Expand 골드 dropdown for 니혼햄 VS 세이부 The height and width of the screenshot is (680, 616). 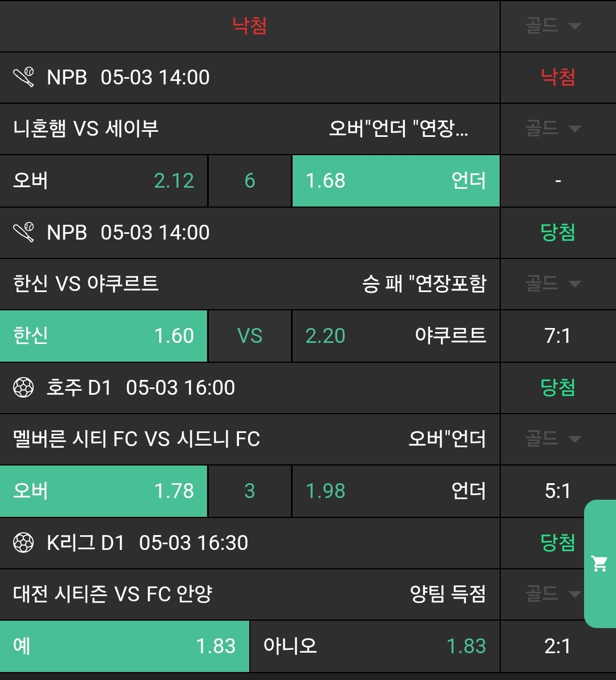coord(553,128)
